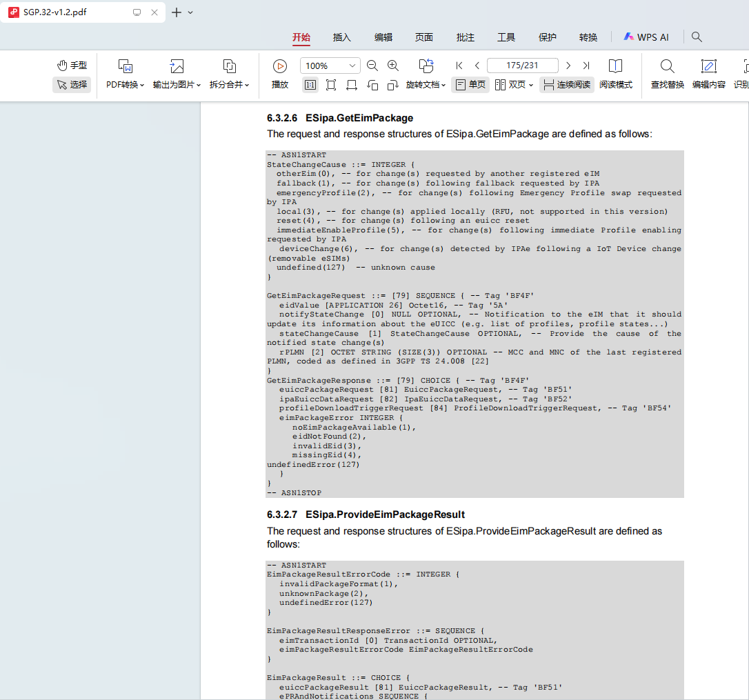
Task: Click the monitor icon on document tab
Action: click(137, 12)
